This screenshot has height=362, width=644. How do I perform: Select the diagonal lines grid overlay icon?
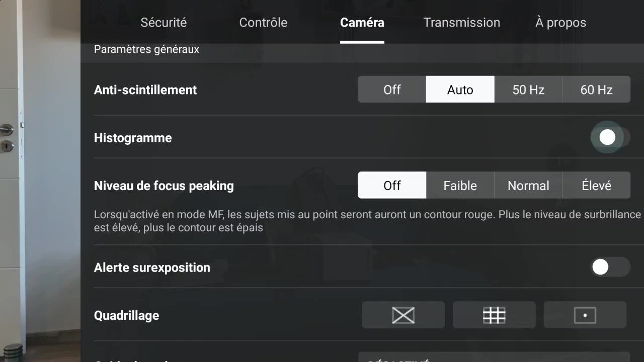tap(403, 315)
